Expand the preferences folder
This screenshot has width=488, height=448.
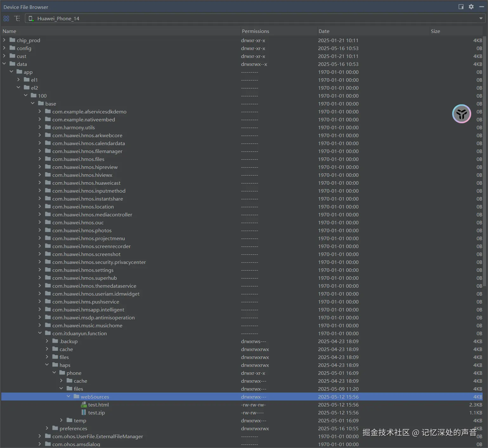pos(47,428)
